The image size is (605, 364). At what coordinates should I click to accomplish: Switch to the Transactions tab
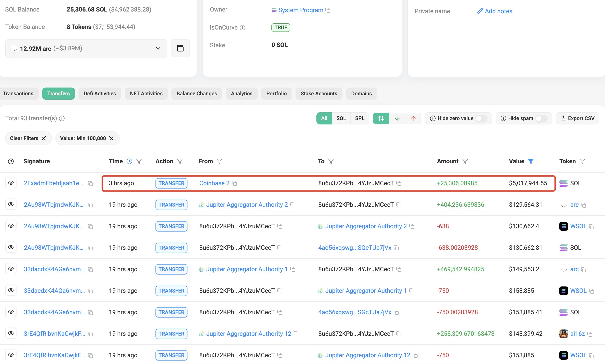tap(18, 94)
